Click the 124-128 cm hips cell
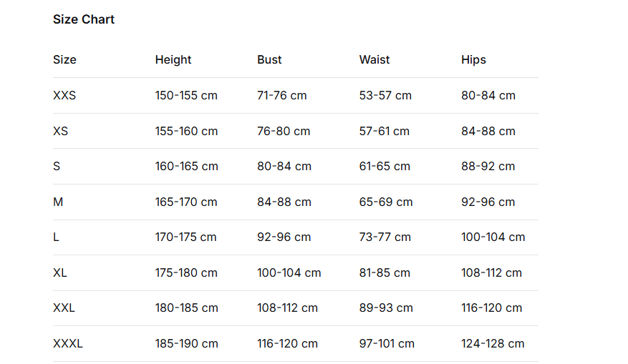Viewport: 628px width, 364px height. (x=493, y=344)
